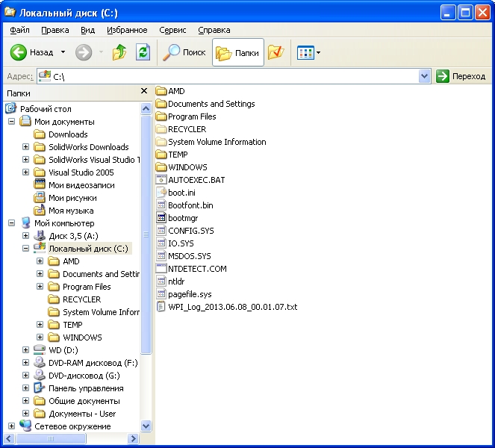Collapse the Мои документы tree node

pos(11,122)
